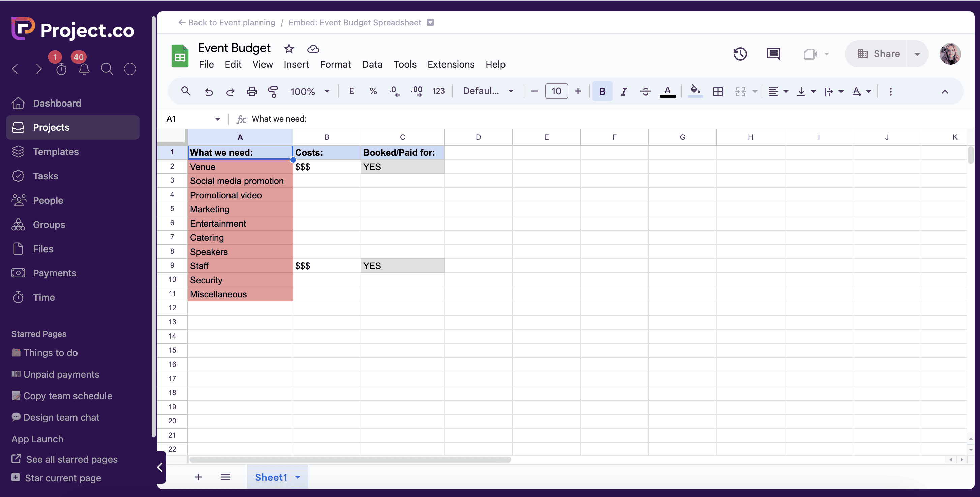Click the Project.co timer stopwatch icon
Screen dimensions: 980x497
click(61, 69)
